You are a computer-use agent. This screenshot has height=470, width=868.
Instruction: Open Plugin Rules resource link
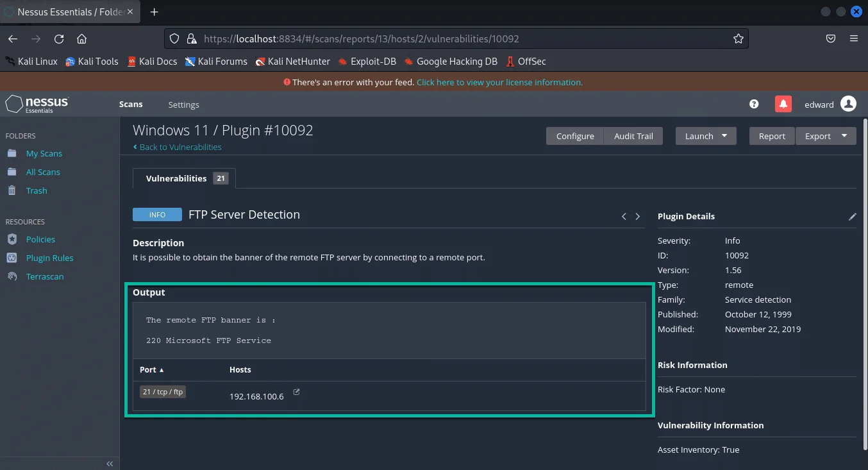click(50, 258)
